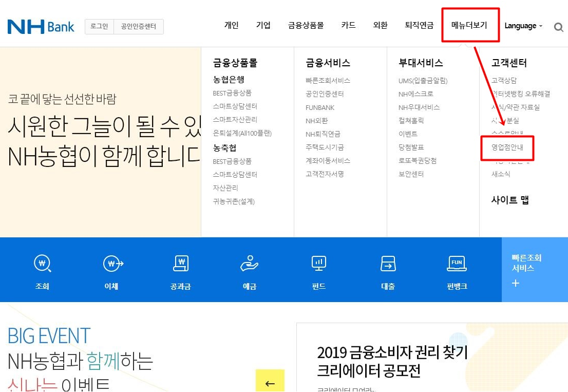
Task: Click the 농축협 subheading
Action: (224, 148)
